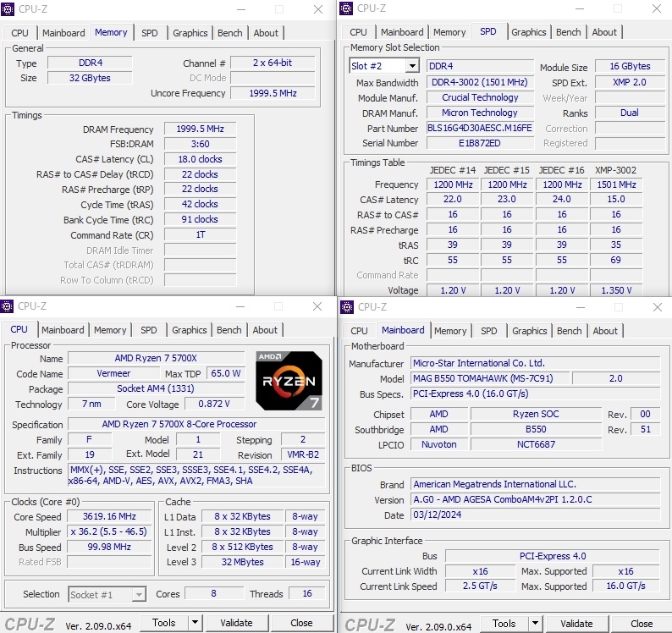Open Tools dropdown arrow in Mainboard window
The height and width of the screenshot is (633, 672).
pyautogui.click(x=535, y=623)
